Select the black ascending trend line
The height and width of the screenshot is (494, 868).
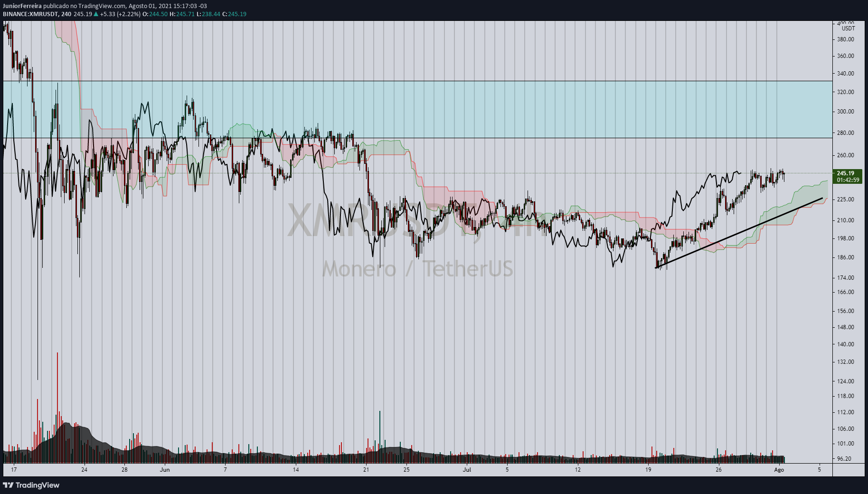click(739, 233)
